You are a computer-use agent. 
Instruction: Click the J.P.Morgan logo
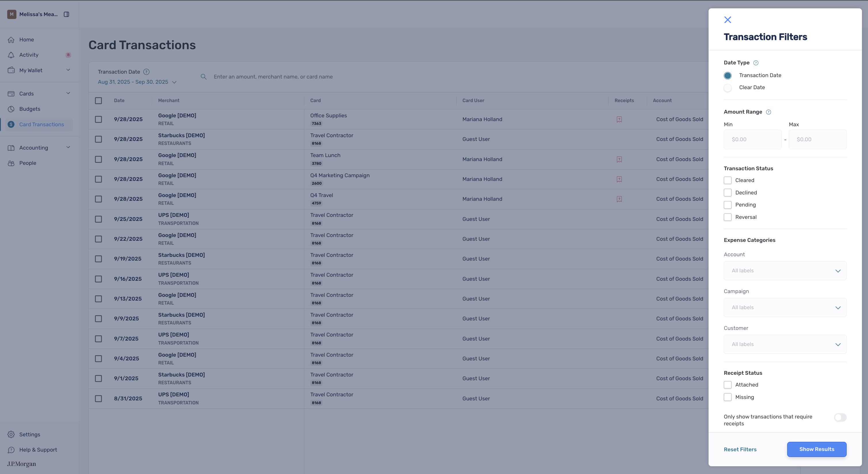[22, 464]
